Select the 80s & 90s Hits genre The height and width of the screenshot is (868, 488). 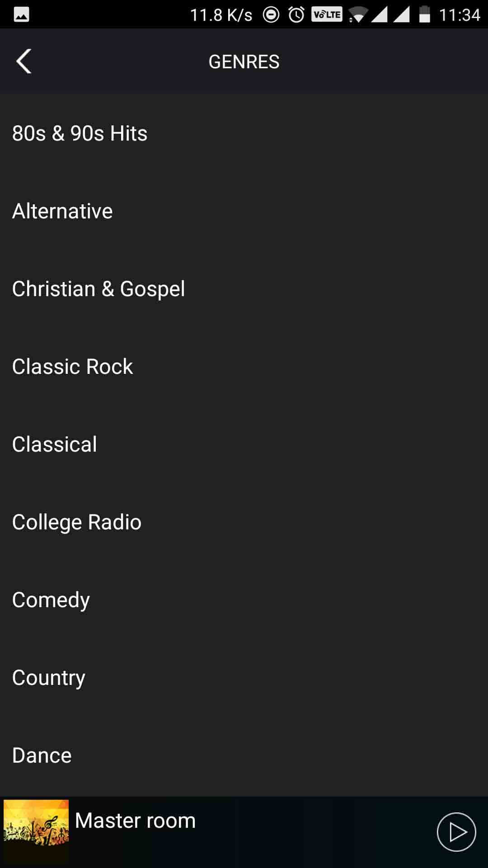click(80, 133)
